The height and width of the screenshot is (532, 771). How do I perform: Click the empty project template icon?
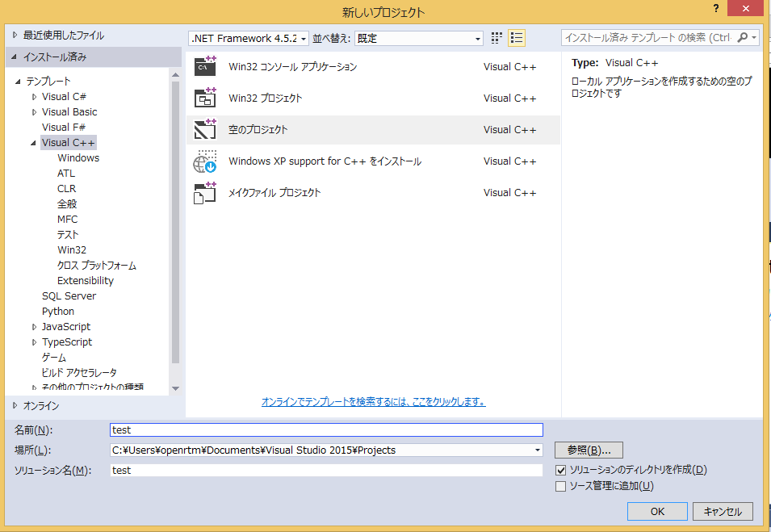pyautogui.click(x=205, y=129)
